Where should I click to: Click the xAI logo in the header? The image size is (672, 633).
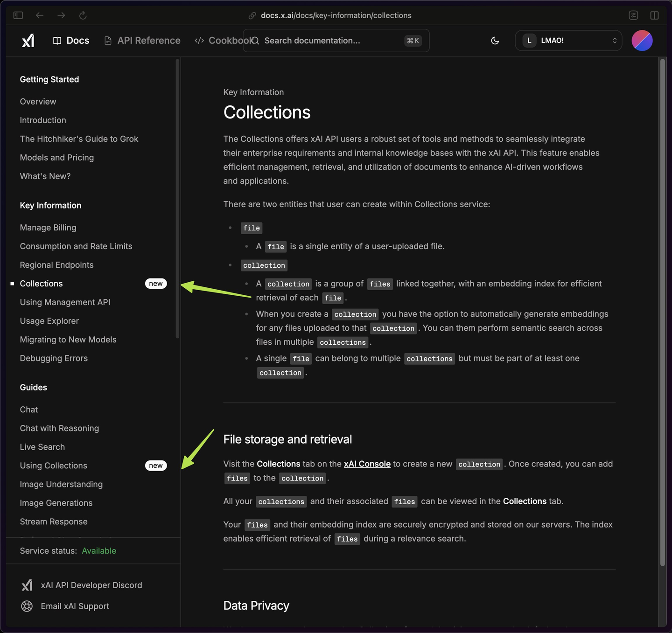(28, 41)
